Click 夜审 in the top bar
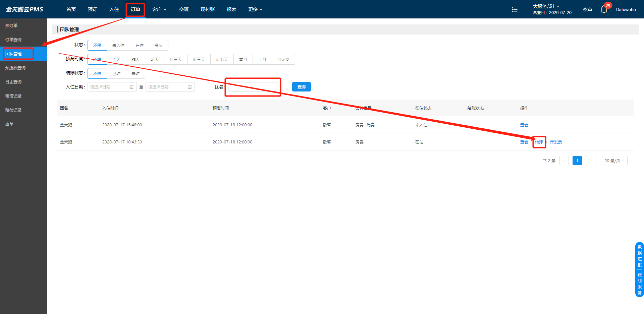The image size is (644, 314). (587, 9)
